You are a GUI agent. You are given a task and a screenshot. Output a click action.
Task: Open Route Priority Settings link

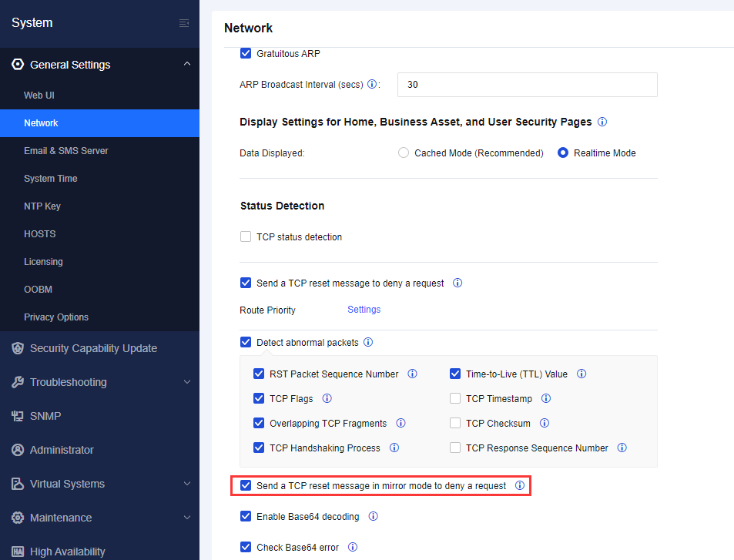pos(364,310)
